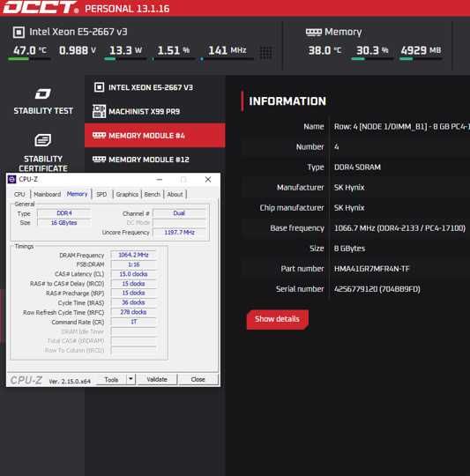
Task: Click the Channel # field showing Dual
Action: [179, 213]
